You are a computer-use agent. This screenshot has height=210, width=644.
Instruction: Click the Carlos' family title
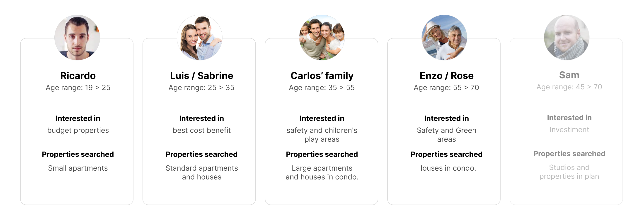[x=322, y=76]
